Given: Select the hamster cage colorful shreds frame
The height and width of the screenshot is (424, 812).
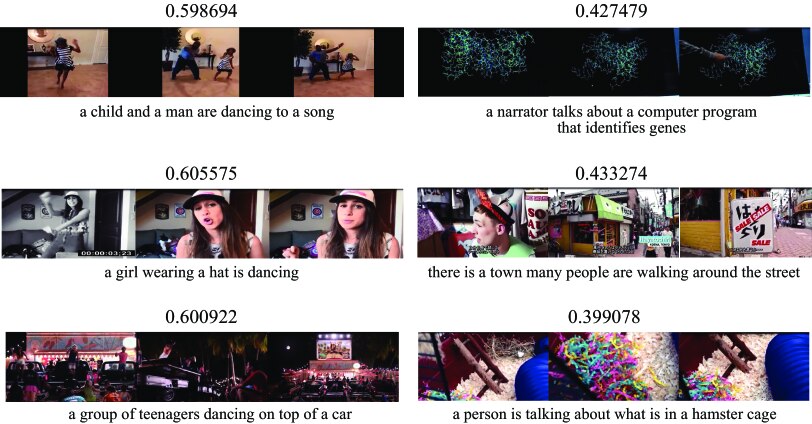Looking at the screenshot, I should coord(614,367).
